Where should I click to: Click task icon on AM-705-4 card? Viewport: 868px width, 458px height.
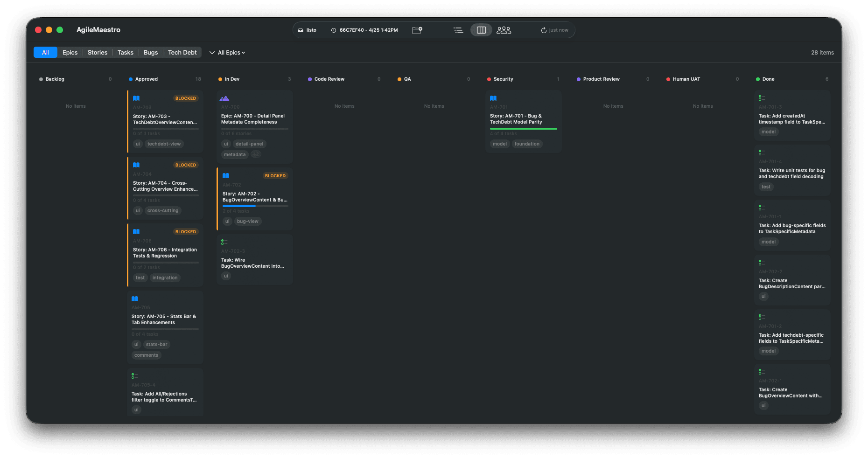(x=134, y=376)
